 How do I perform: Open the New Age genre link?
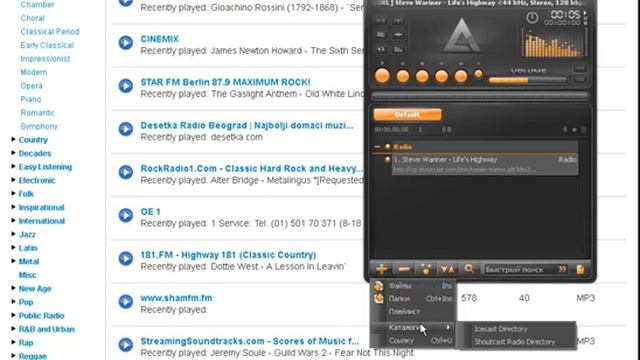click(x=35, y=289)
